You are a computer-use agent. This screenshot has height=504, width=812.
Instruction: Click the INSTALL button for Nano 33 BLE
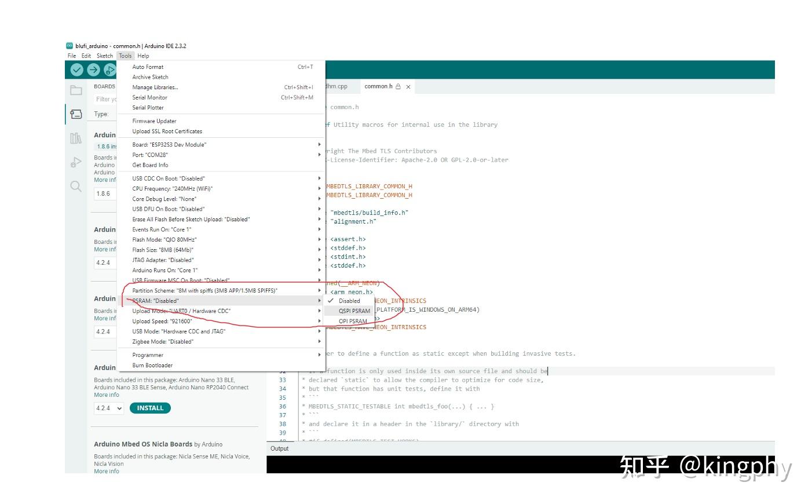150,408
